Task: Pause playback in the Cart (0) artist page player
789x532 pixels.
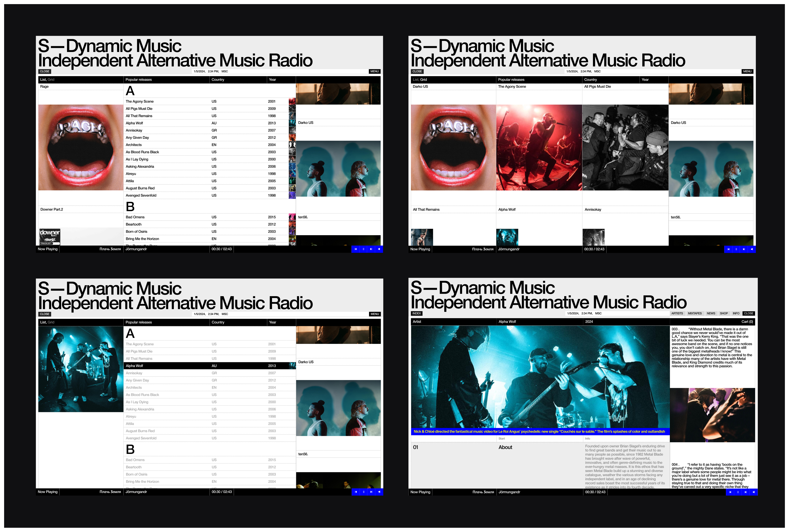Action: pyautogui.click(x=738, y=492)
